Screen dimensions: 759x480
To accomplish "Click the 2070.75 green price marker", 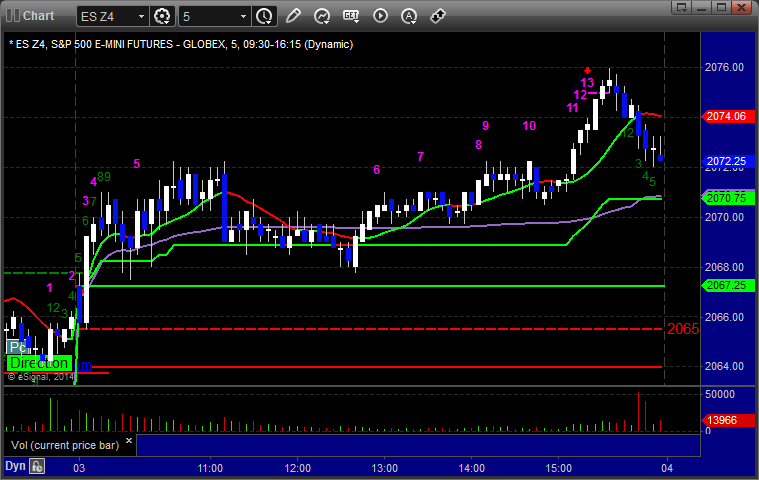I will (728, 198).
